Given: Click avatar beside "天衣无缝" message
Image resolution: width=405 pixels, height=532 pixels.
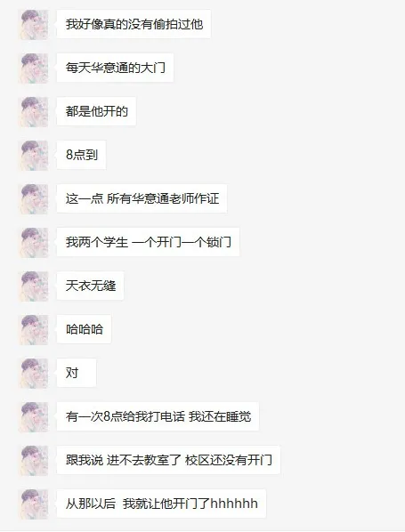Looking at the screenshot, I should pos(34,286).
